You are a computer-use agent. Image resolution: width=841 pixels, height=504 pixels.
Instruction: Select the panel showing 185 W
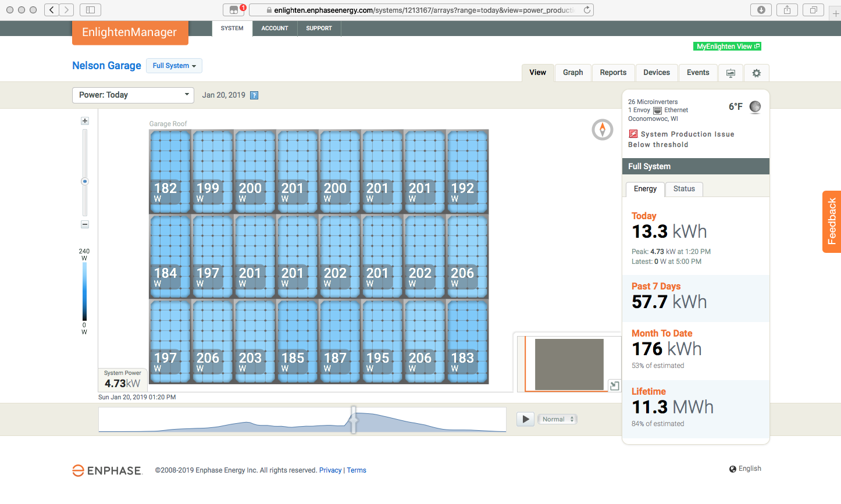(298, 341)
